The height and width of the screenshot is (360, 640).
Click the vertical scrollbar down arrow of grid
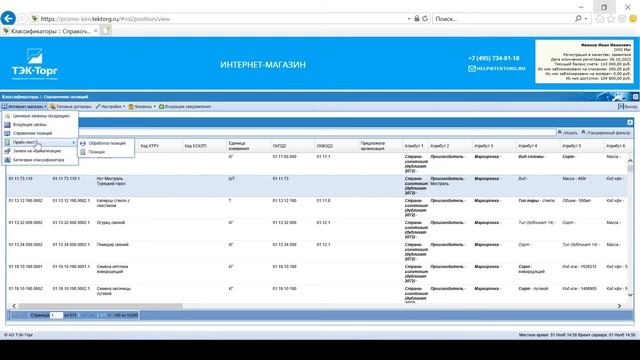point(630,294)
